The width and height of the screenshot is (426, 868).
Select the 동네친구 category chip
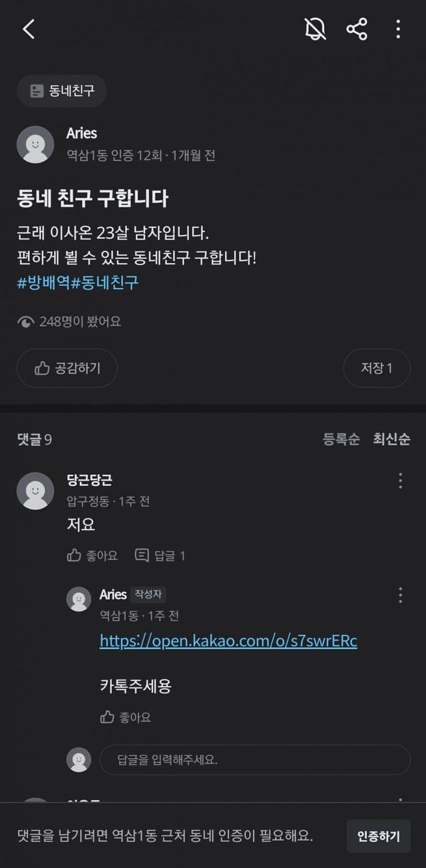pos(62,91)
